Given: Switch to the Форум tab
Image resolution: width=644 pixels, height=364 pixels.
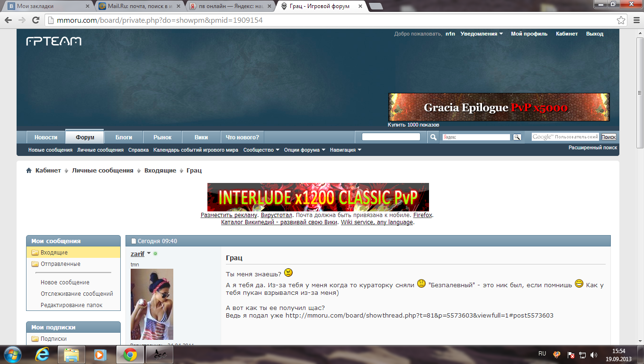Looking at the screenshot, I should click(85, 137).
